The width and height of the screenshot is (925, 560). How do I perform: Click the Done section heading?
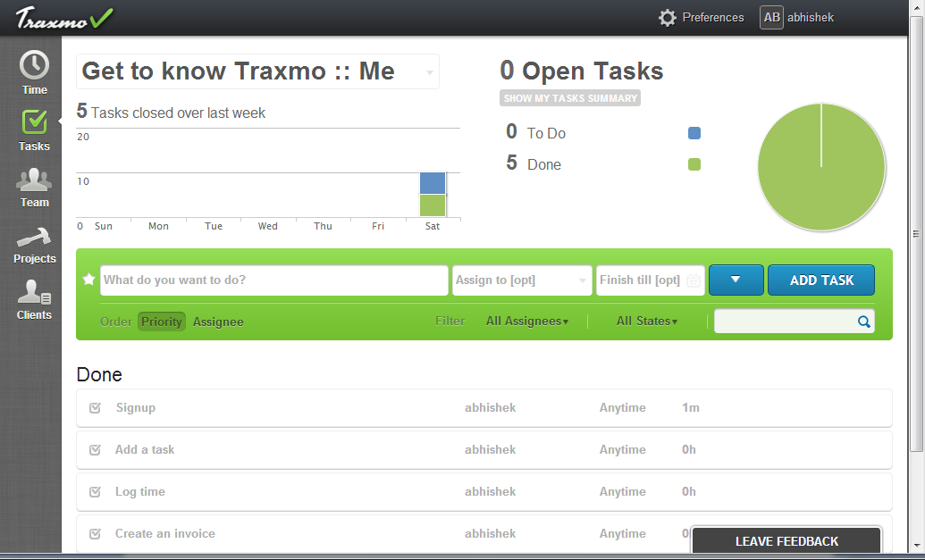(x=99, y=375)
